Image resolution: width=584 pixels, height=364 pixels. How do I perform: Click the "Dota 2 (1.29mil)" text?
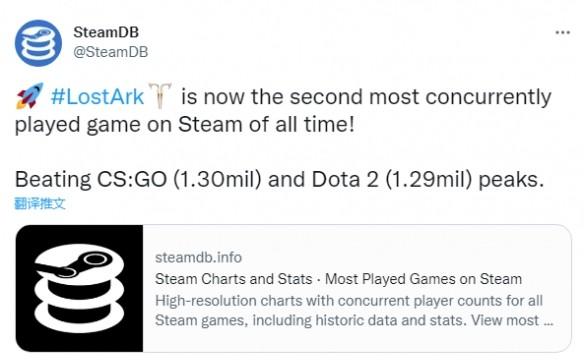(x=392, y=180)
